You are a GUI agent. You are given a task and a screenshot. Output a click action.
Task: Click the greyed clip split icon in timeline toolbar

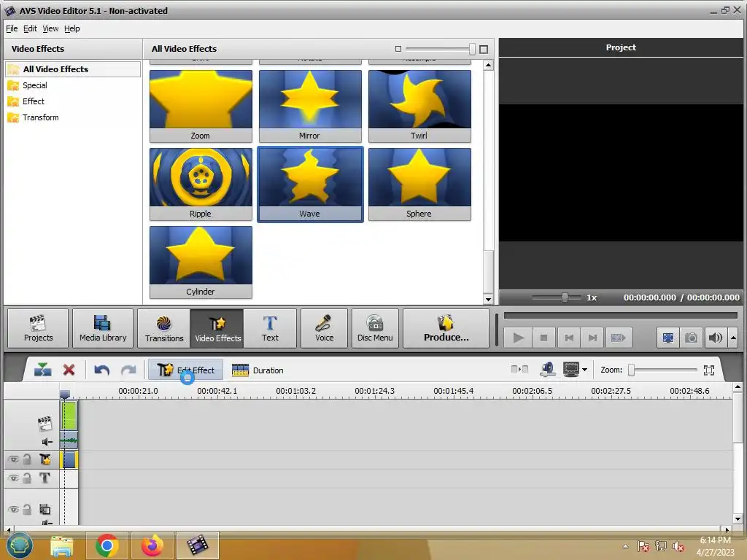pos(519,370)
